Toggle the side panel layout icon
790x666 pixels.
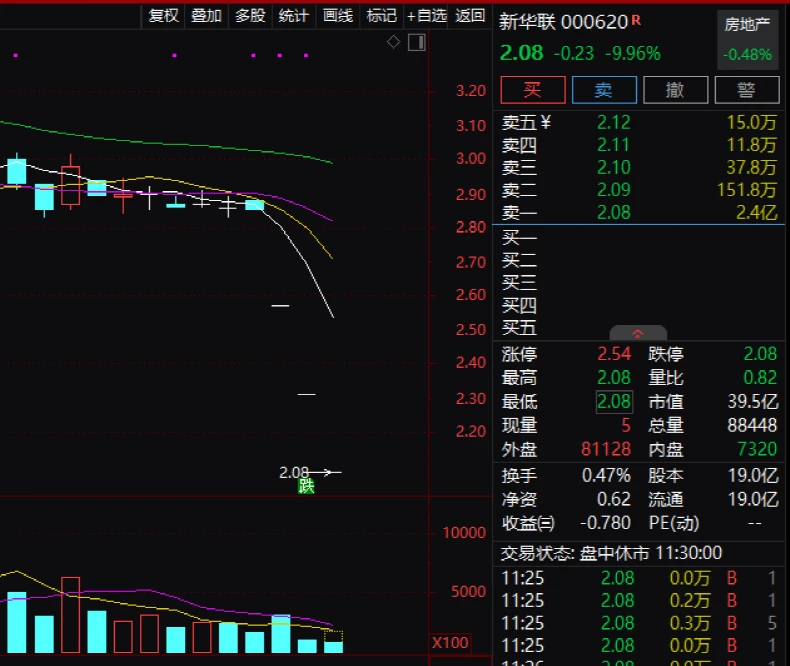pyautogui.click(x=416, y=42)
